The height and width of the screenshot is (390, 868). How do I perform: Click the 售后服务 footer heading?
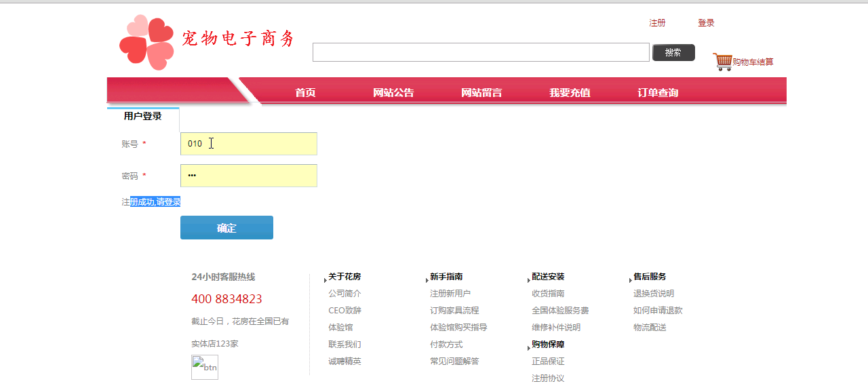tap(650, 277)
